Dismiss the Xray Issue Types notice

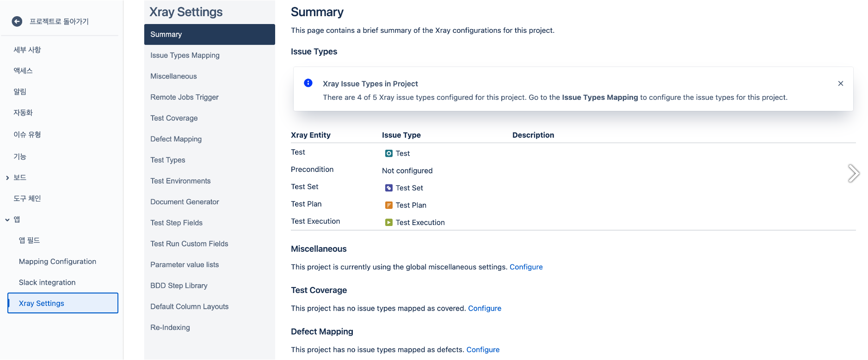pos(840,84)
